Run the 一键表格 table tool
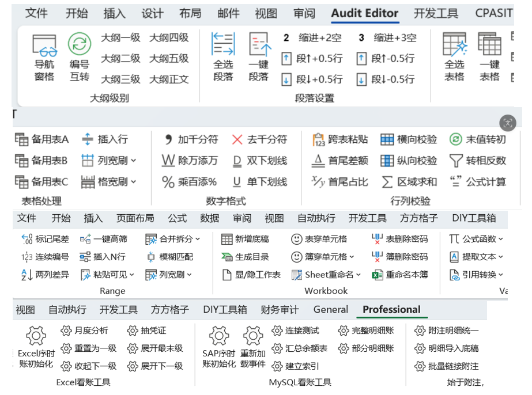 point(489,58)
